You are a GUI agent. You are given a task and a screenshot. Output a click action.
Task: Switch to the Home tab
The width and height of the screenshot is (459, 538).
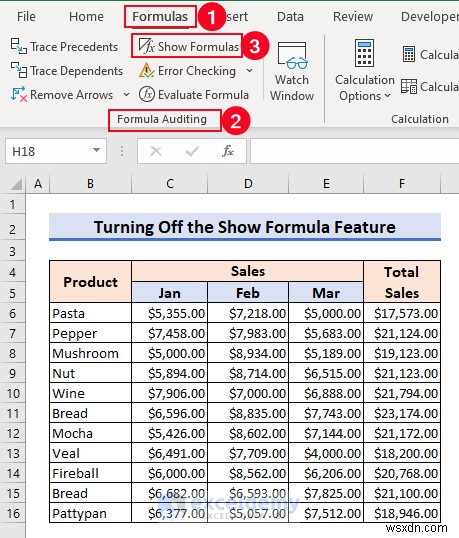pyautogui.click(x=86, y=16)
